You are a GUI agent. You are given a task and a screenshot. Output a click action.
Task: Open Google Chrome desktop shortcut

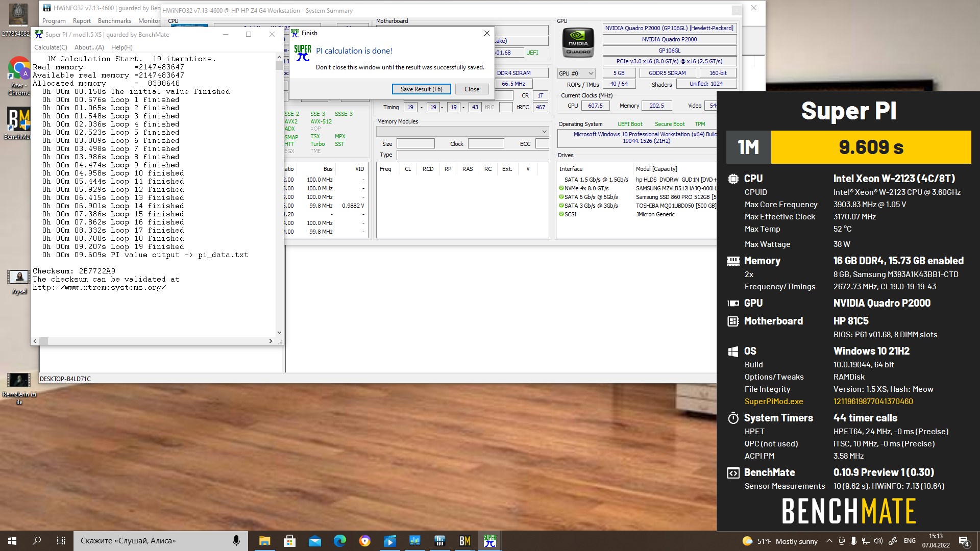click(x=19, y=76)
